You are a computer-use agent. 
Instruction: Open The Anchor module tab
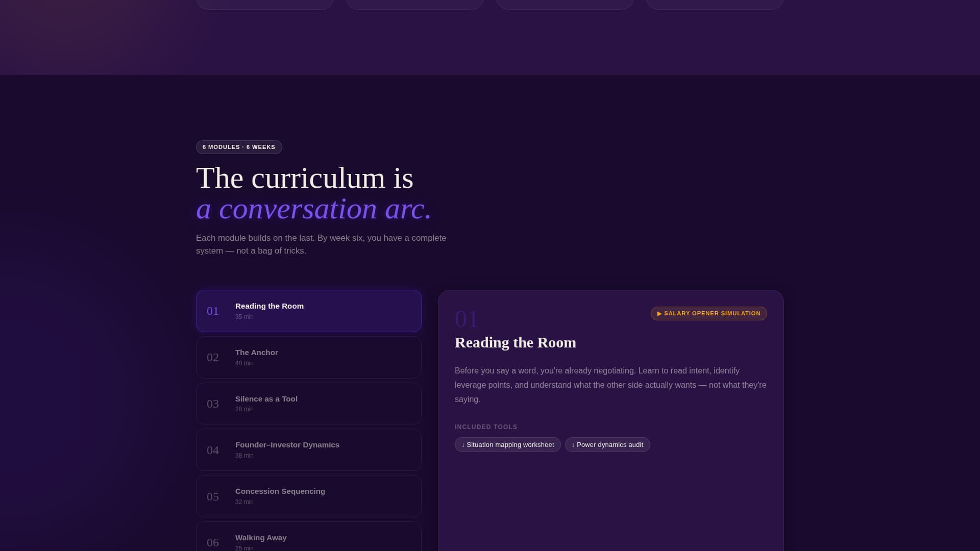(x=308, y=357)
